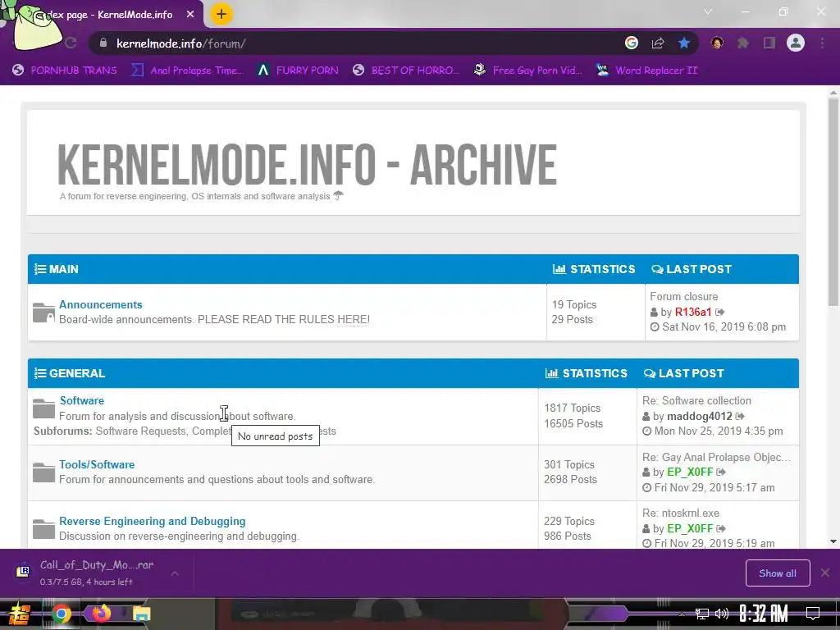Open Firefox from the taskbar
840x630 pixels.
[102, 614]
